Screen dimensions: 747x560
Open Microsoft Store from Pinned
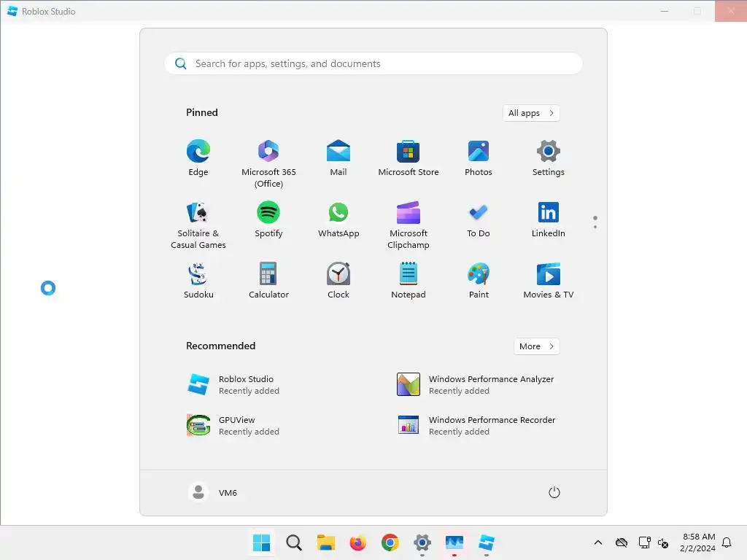click(x=409, y=159)
